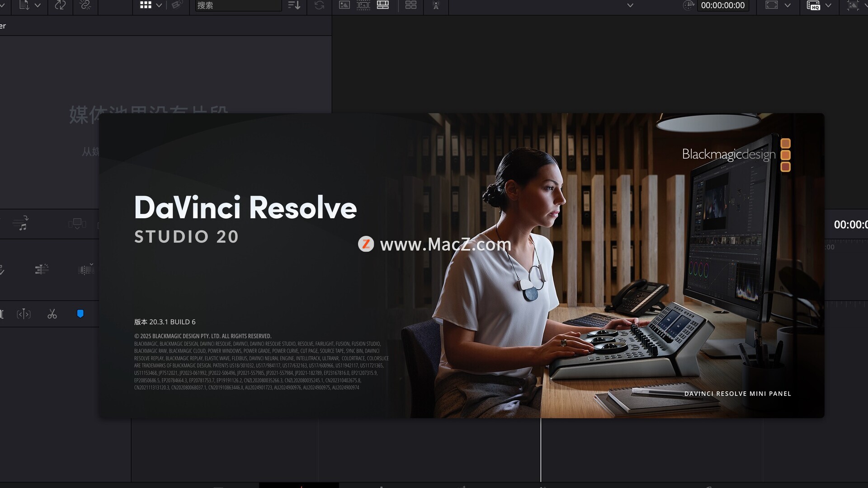The width and height of the screenshot is (868, 488).
Task: Click the 00:00:00:00 timecode display
Action: pyautogui.click(x=722, y=5)
